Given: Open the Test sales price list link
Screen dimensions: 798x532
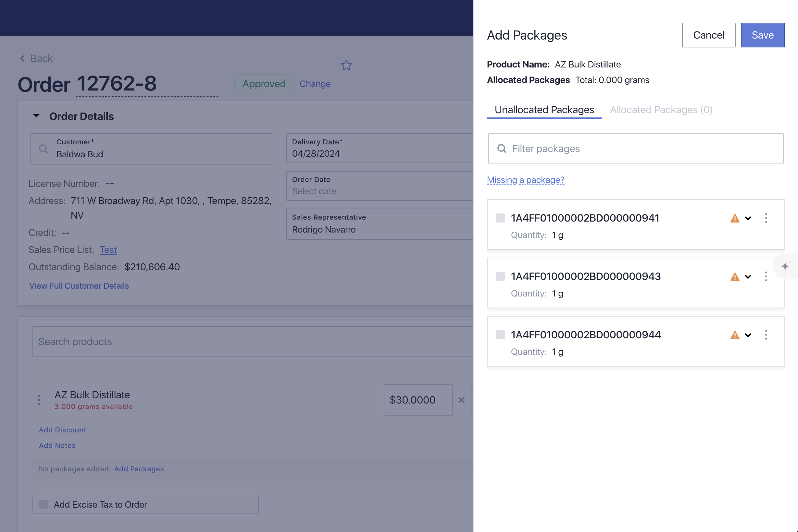Looking at the screenshot, I should pyautogui.click(x=108, y=250).
